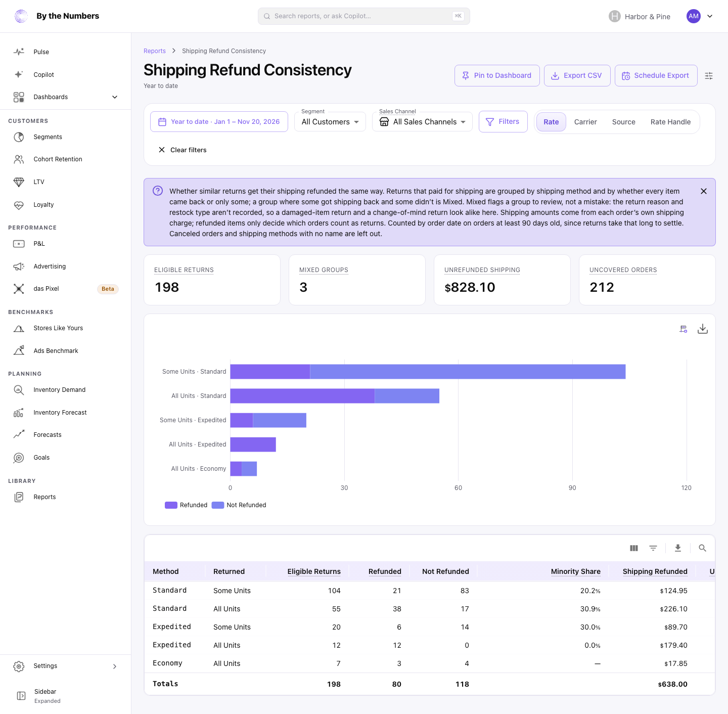This screenshot has width=728, height=714.
Task: Download the table data
Action: [x=678, y=548]
